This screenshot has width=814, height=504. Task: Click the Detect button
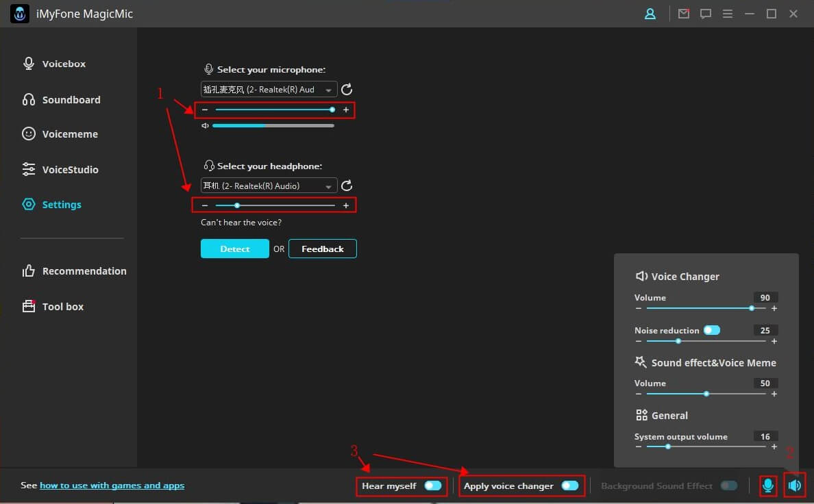(x=234, y=249)
